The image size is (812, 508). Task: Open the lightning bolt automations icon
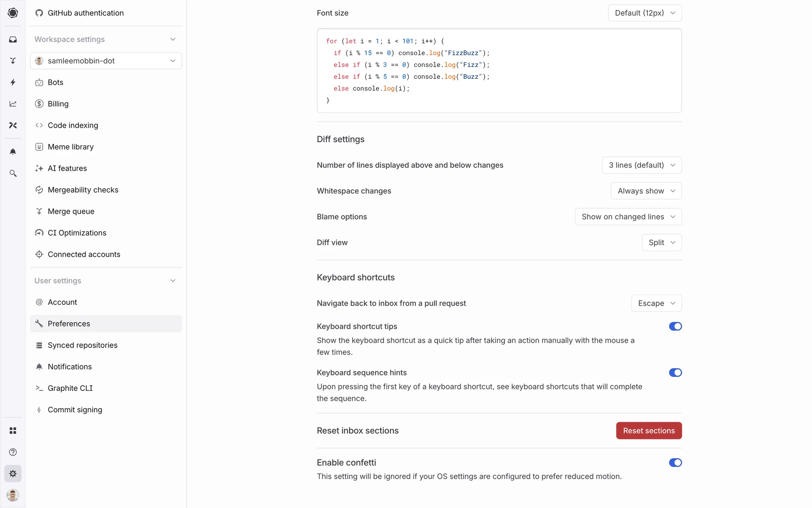(13, 82)
